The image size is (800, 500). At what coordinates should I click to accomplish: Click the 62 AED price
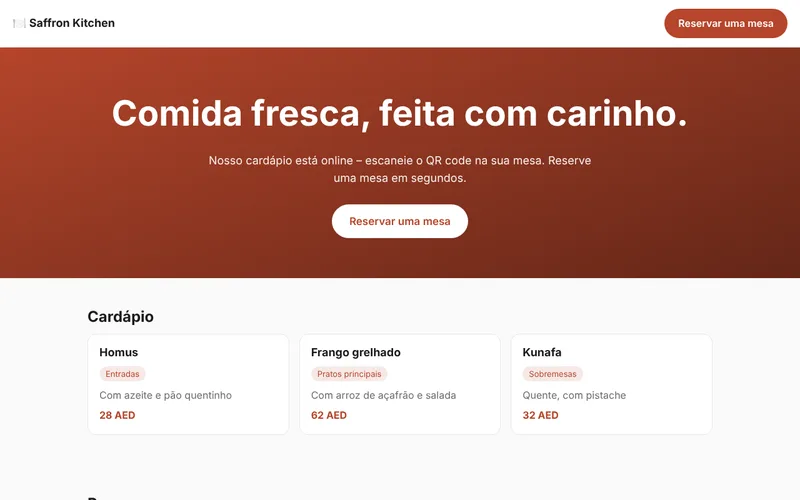329,415
